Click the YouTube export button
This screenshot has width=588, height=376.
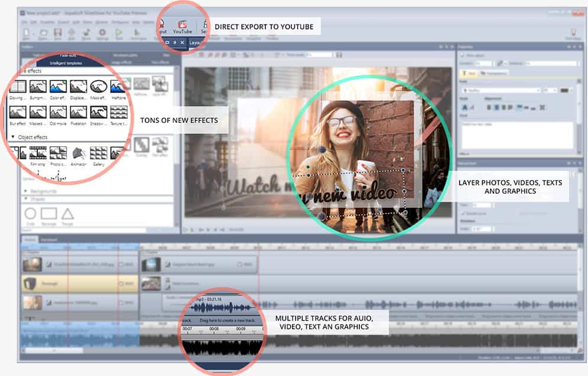pos(183,27)
